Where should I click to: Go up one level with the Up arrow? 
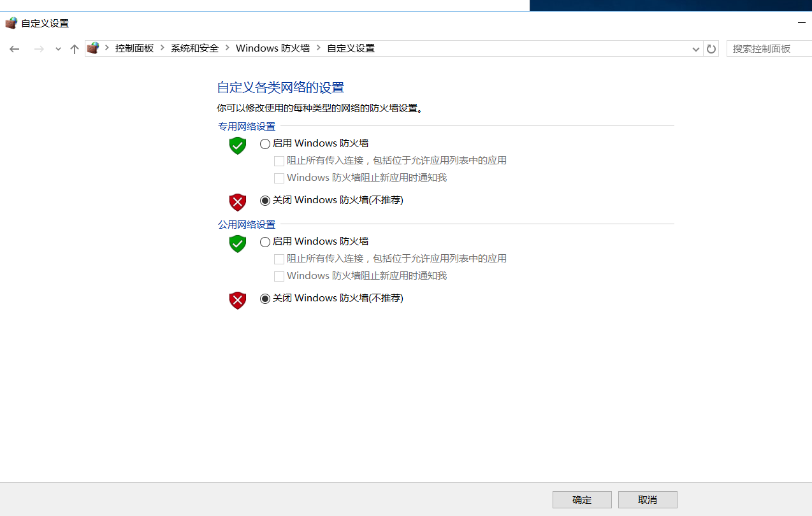pos(75,48)
